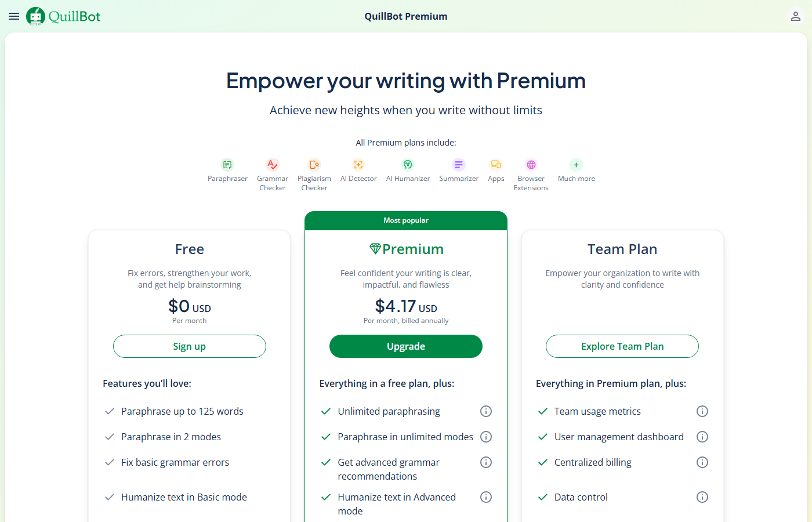Screen dimensions: 812x522
Task: Select the Apps icon
Action: tap(496, 165)
